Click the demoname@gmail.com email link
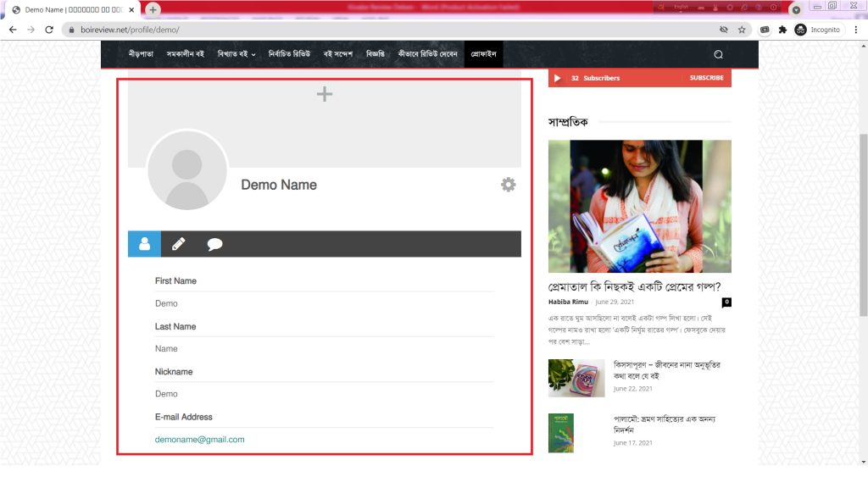This screenshot has width=868, height=488. (x=199, y=440)
